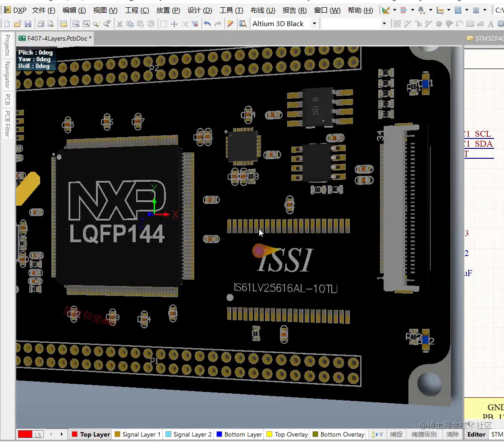
Task: Expand the arrow next to the room icon
Action: click(467, 10)
